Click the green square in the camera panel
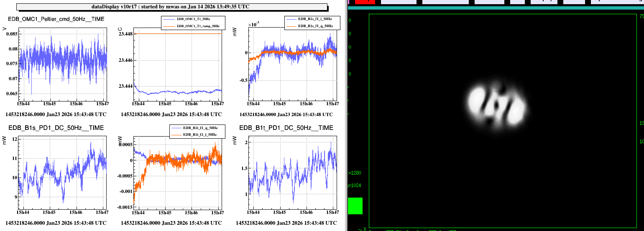The width and height of the screenshot is (644, 231). click(355, 206)
